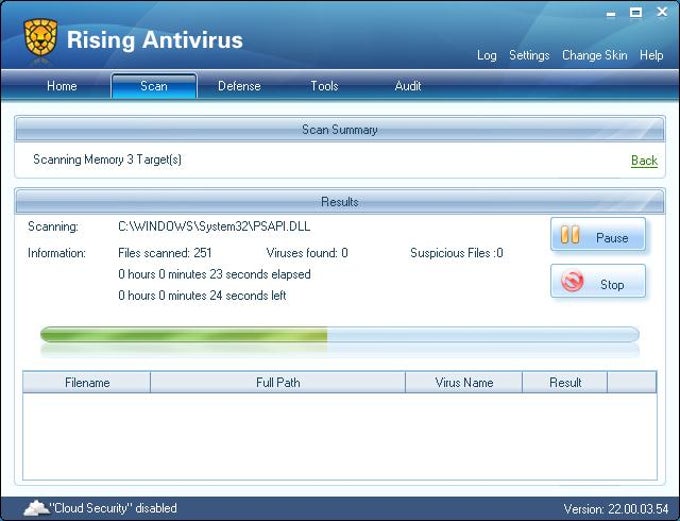This screenshot has width=680, height=521.
Task: Click the Version: 22.00.03.54 text
Action: point(616,509)
